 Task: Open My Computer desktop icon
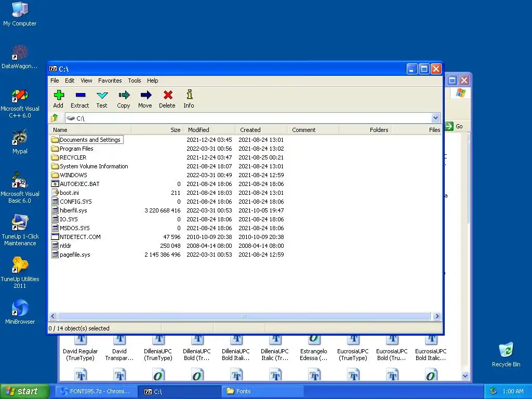tap(20, 14)
